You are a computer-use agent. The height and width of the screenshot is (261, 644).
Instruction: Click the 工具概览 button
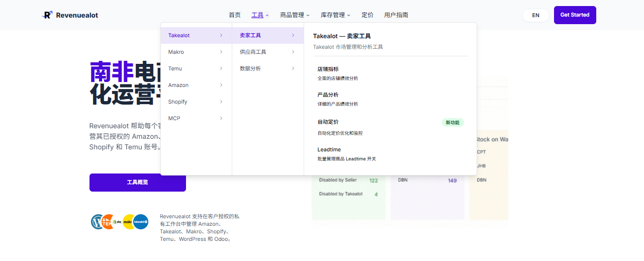pos(138,183)
